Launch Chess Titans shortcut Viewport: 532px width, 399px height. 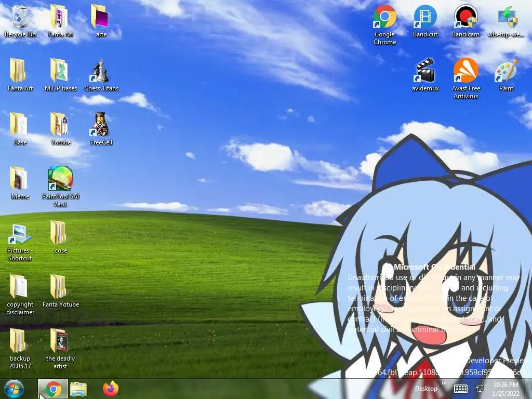101,75
